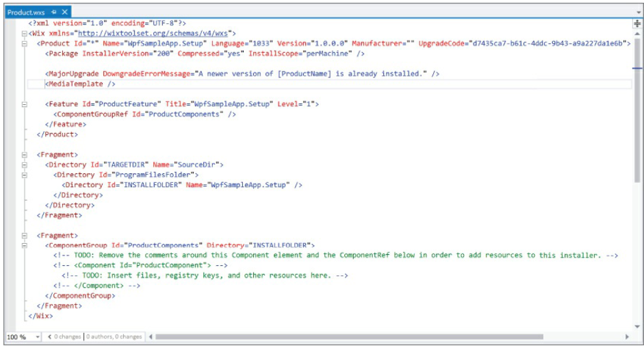Click the vertical scrollbar down arrow
The image size is (644, 346).
[636, 325]
